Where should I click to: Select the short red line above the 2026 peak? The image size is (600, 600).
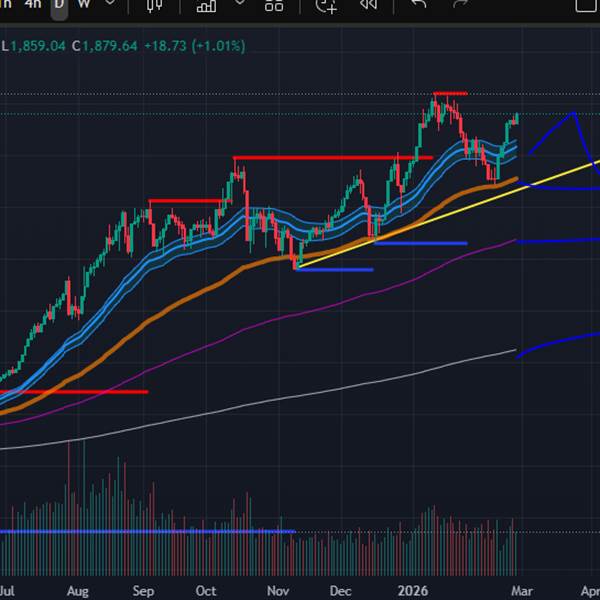[x=450, y=93]
